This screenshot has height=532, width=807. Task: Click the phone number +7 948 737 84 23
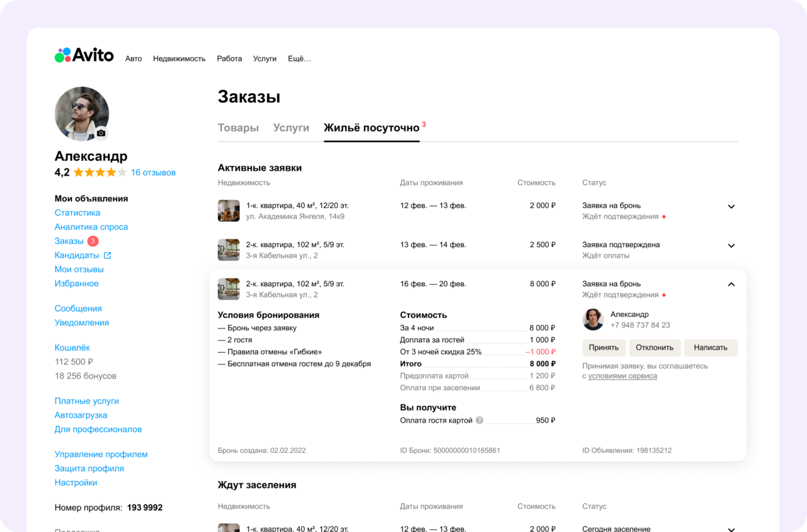(x=640, y=325)
